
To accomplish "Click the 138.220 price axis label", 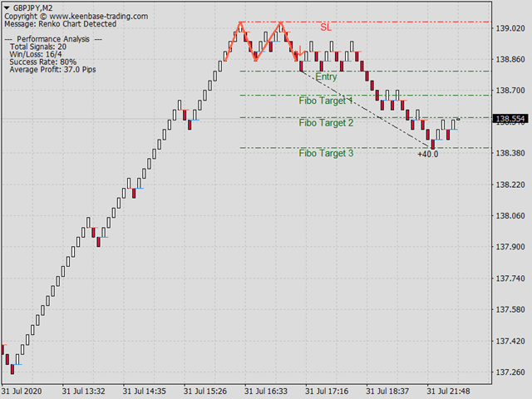I will coord(510,185).
